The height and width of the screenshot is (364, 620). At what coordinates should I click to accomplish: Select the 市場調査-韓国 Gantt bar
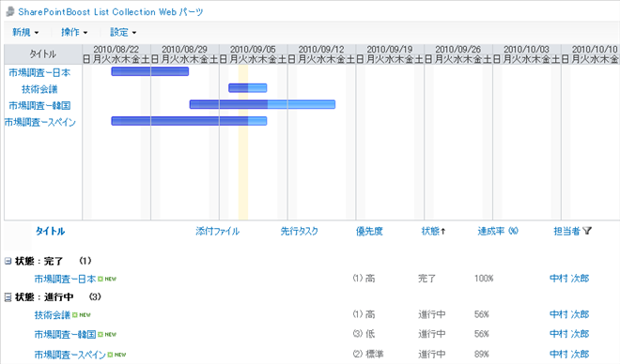[262, 104]
